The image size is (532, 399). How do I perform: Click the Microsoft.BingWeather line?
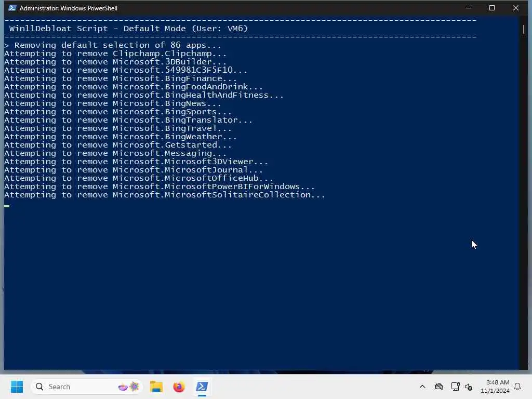click(121, 137)
